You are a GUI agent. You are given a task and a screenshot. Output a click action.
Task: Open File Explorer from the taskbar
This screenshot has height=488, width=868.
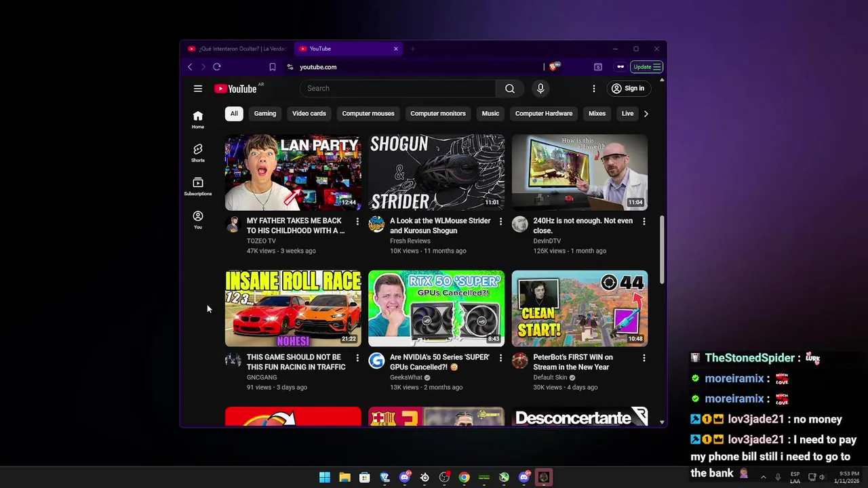[344, 477]
